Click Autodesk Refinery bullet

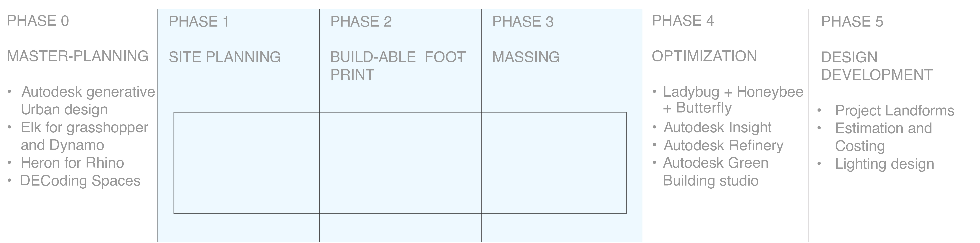(724, 145)
